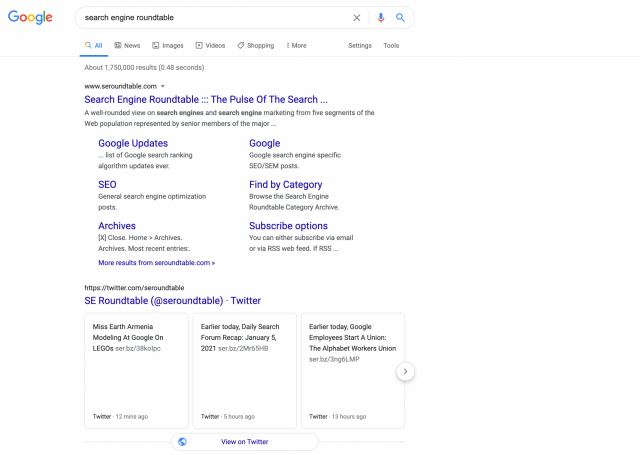
Task: Clear the search query with X icon
Action: (x=357, y=18)
